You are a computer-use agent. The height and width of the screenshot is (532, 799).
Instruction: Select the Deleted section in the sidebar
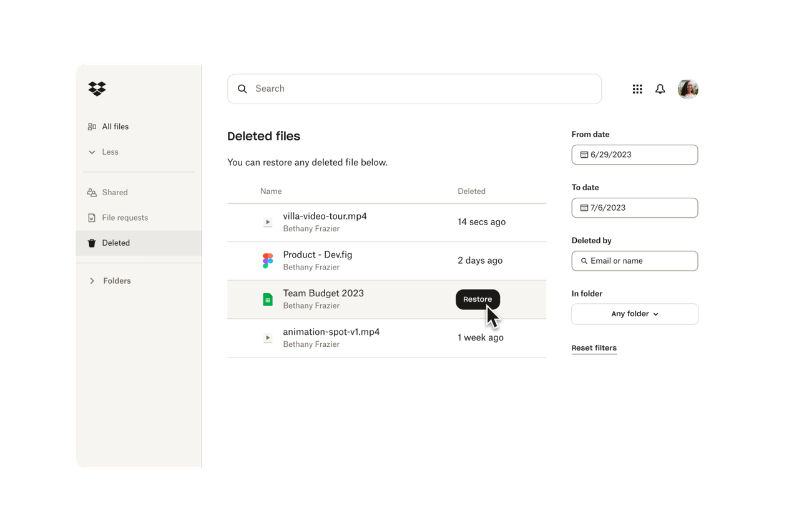click(116, 243)
